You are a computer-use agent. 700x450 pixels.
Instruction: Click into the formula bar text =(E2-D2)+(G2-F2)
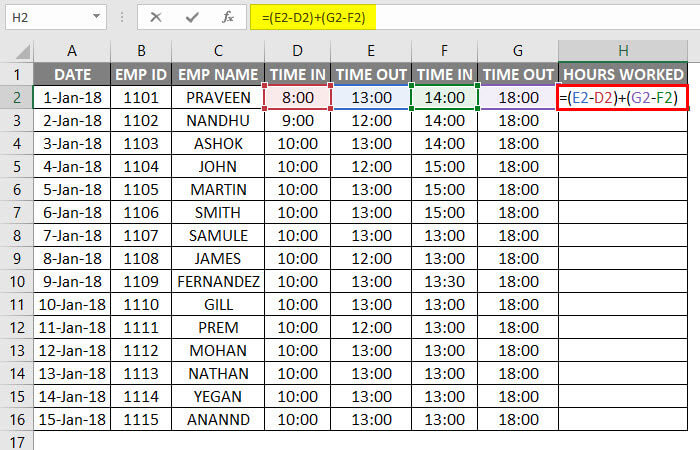[313, 17]
